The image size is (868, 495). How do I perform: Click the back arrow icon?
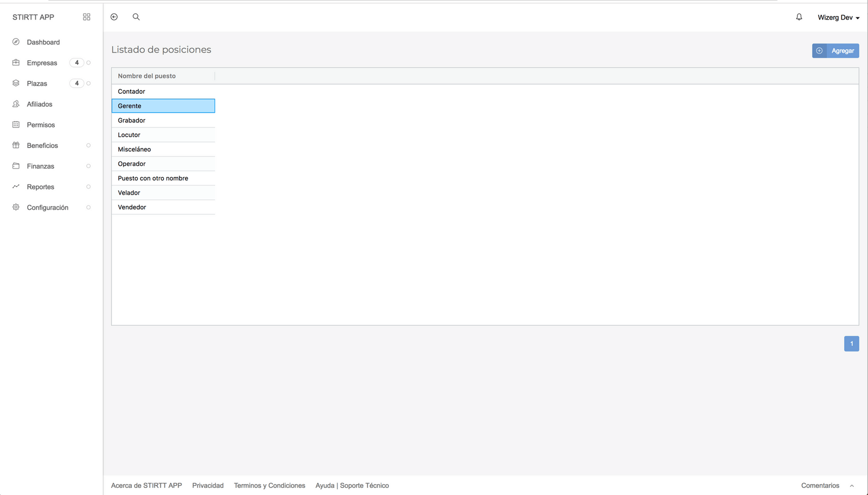pyautogui.click(x=114, y=17)
